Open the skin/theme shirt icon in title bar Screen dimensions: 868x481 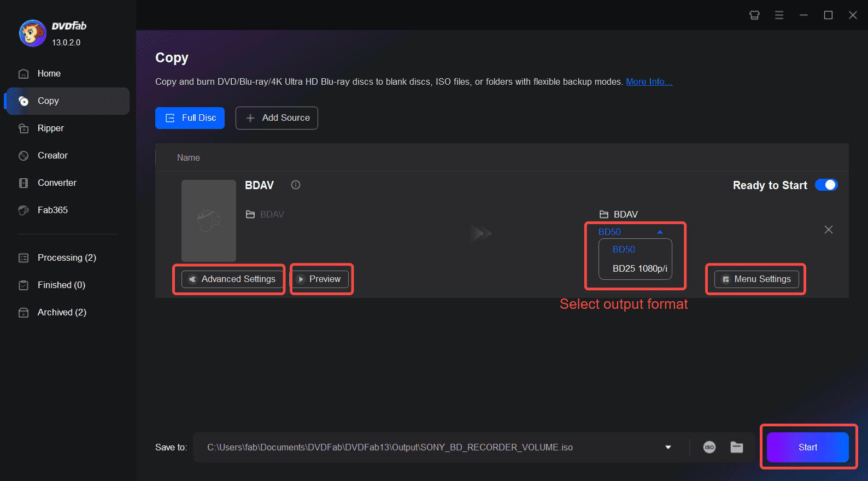754,15
